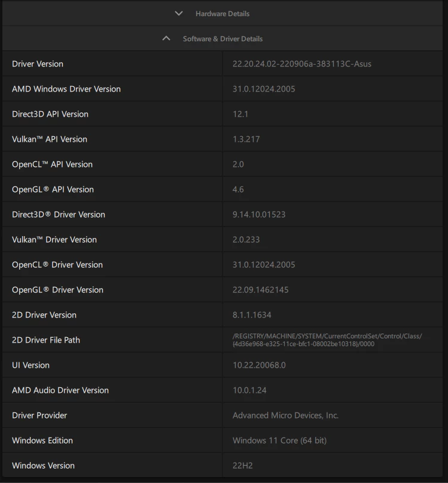Click the Vulkan driver value 2.0.233
Screen dimensions: 448x483
(246, 240)
